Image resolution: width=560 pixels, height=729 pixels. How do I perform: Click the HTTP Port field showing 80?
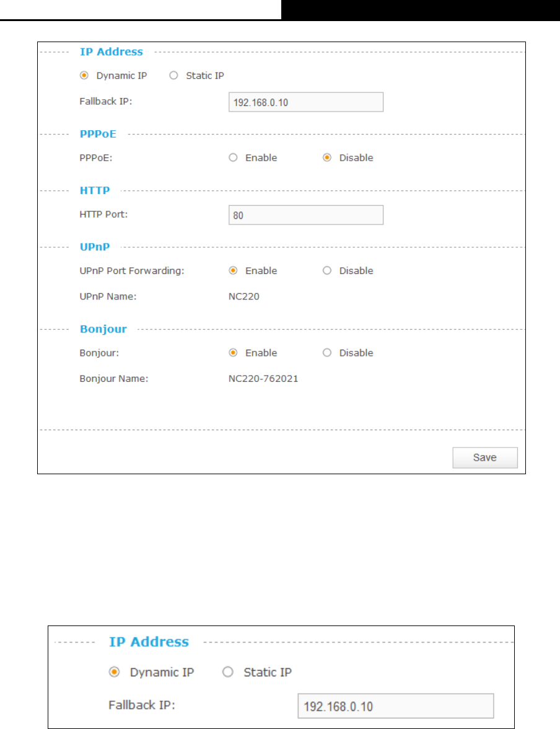306,215
